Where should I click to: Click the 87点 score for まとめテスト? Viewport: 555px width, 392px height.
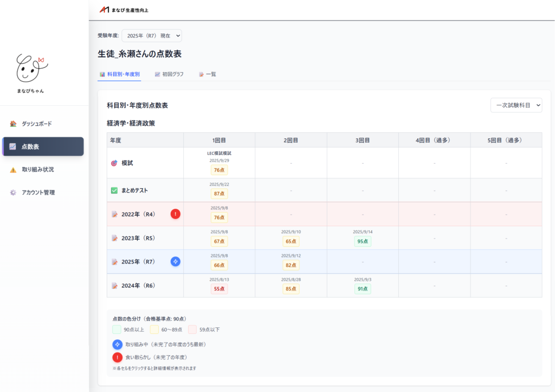[219, 194]
